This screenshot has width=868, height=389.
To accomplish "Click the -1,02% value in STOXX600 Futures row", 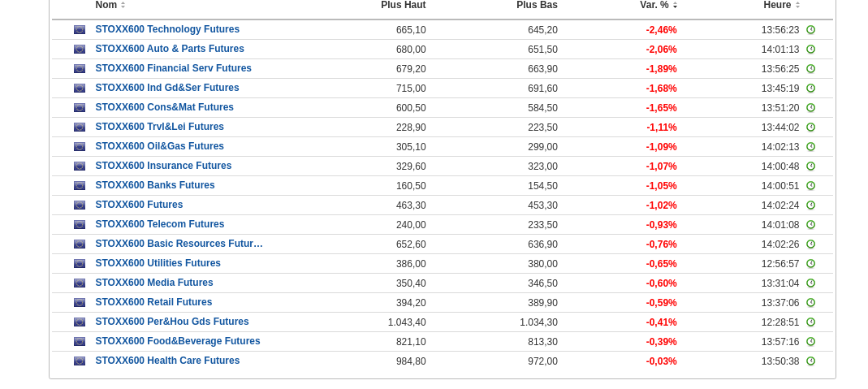I will click(661, 205).
